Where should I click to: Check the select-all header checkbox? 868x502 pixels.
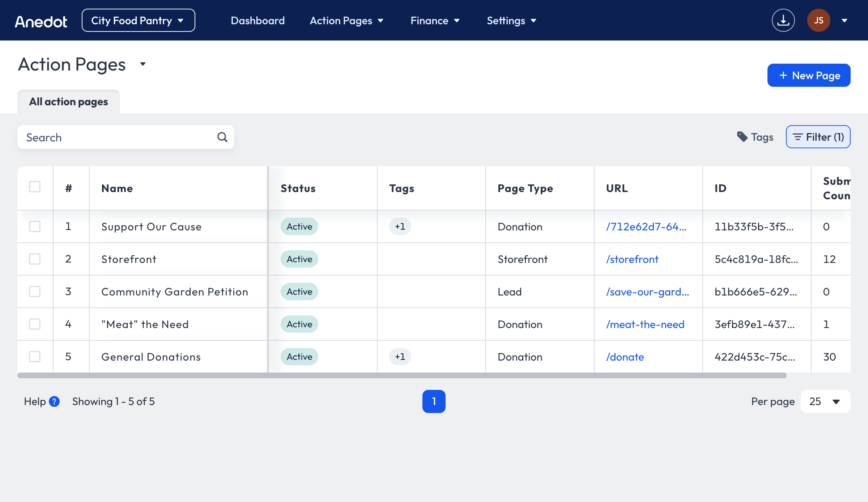(x=35, y=187)
